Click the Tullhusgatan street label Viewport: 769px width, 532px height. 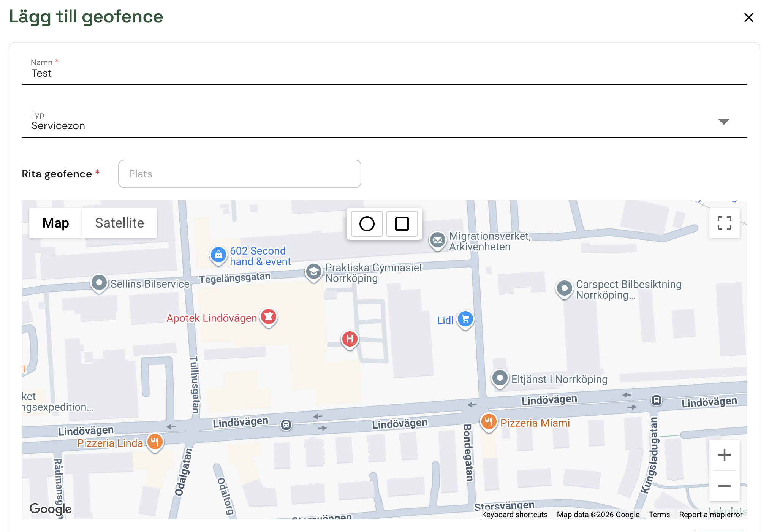[195, 385]
